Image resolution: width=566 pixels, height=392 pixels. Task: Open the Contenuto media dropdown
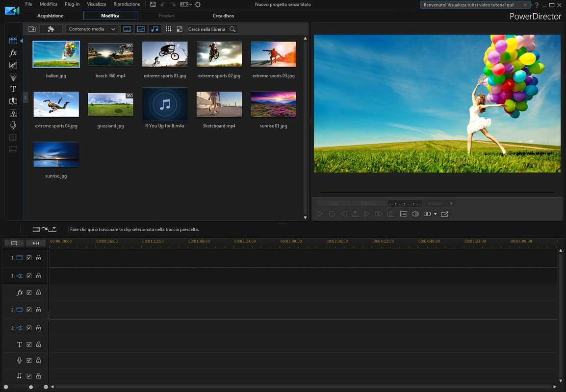pyautogui.click(x=92, y=29)
